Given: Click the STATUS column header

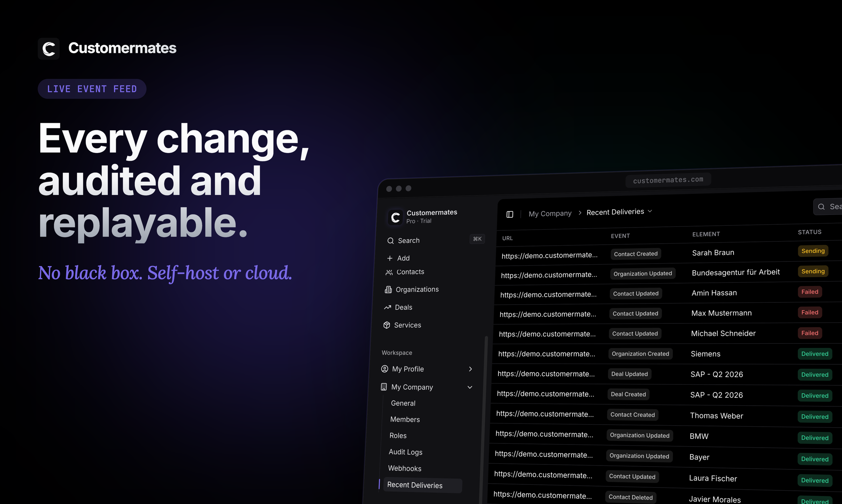Looking at the screenshot, I should (x=809, y=232).
